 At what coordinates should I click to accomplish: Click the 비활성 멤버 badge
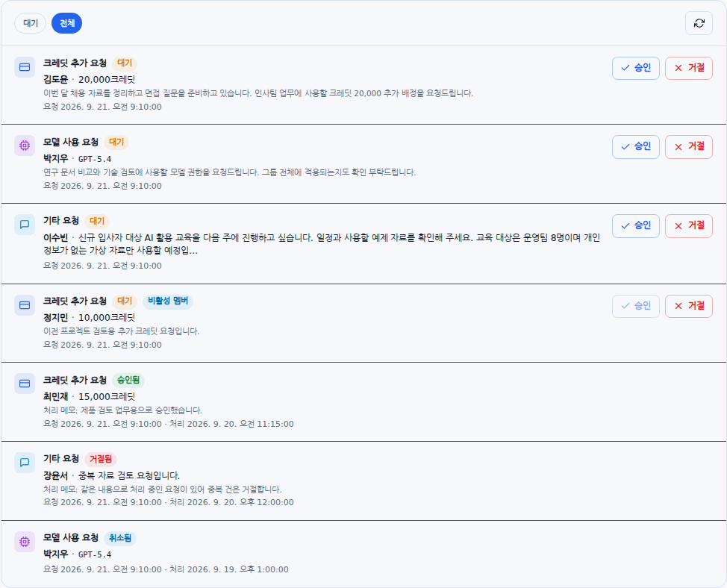click(168, 301)
